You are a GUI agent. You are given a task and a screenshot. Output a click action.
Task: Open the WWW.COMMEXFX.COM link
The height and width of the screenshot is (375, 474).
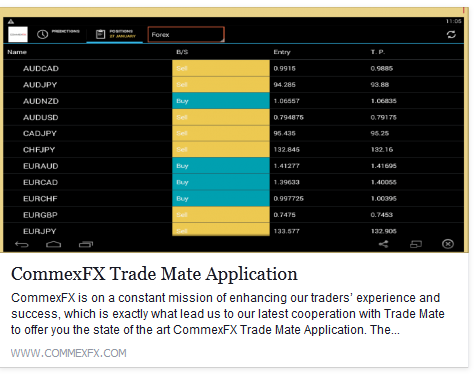[69, 353]
